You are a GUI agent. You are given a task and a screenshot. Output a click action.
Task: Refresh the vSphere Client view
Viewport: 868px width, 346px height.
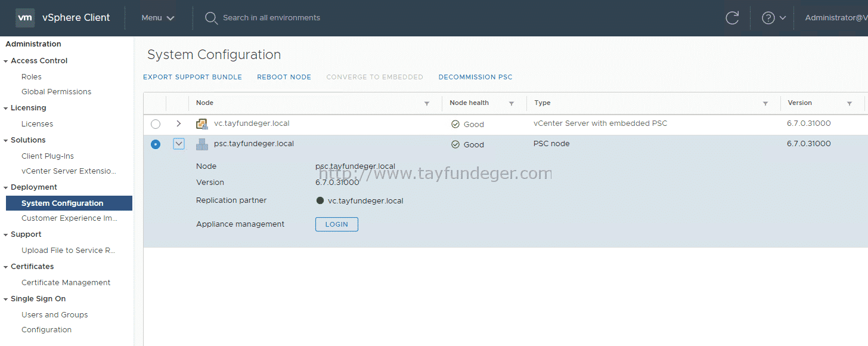(732, 18)
